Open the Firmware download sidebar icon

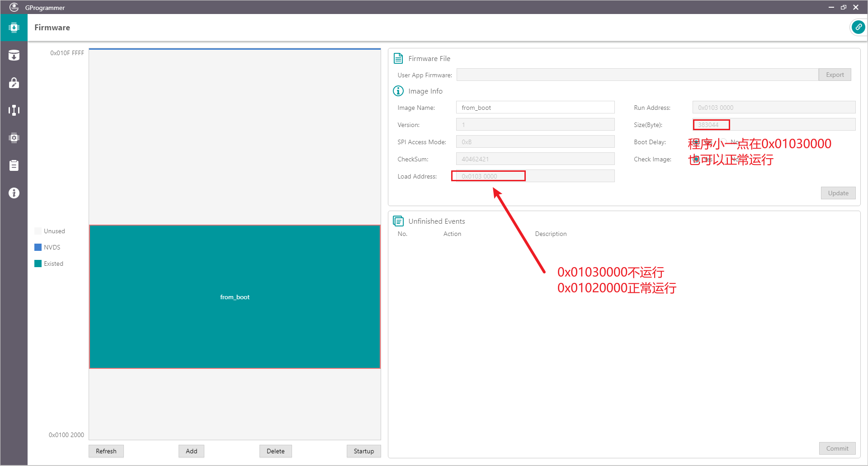coord(14,28)
